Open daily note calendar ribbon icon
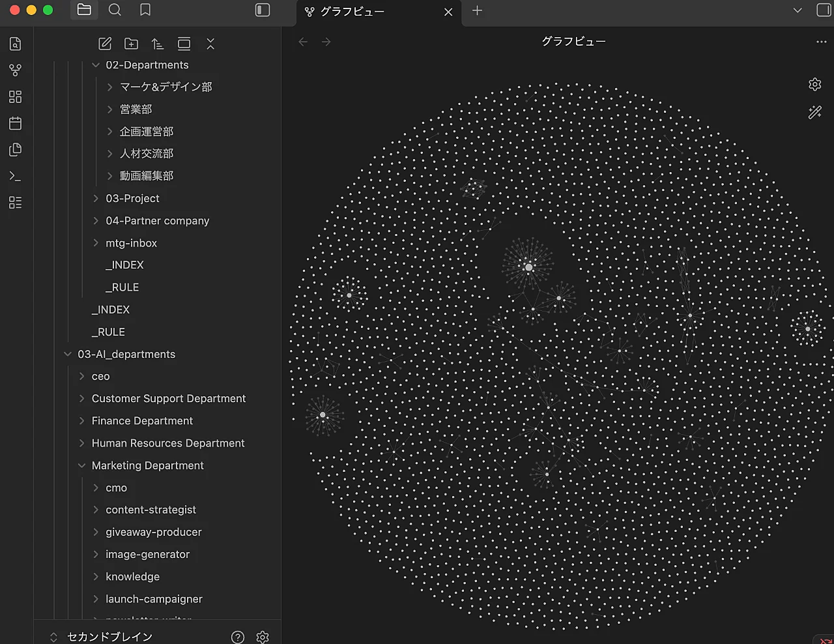The width and height of the screenshot is (834, 644). 15,123
